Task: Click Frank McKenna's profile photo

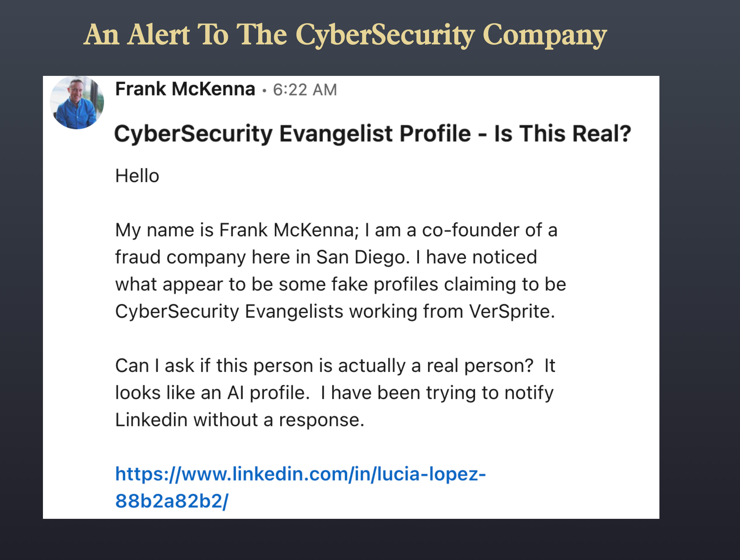Action: [x=76, y=102]
